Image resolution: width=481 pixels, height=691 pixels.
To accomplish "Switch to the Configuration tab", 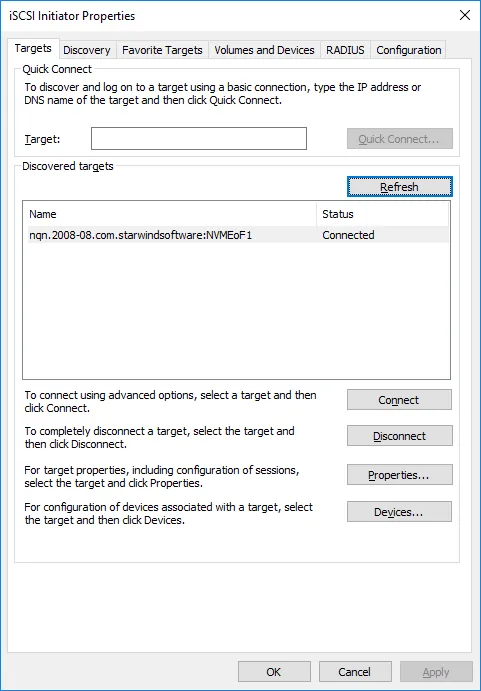I will point(409,50).
